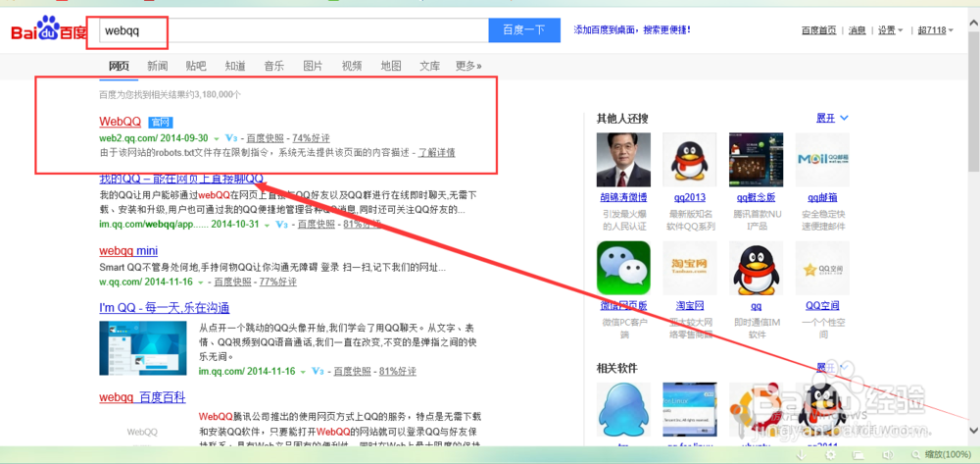Switch to the 网页 tab
The image size is (980, 464).
119,66
